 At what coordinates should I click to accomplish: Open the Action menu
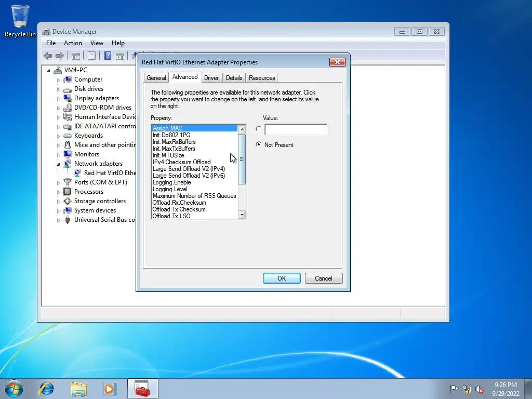[x=73, y=43]
